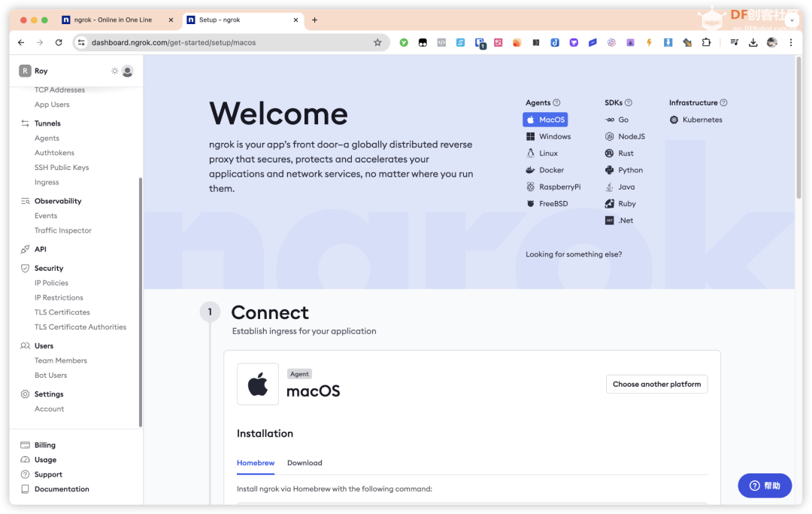
Task: Select the MacOS agent option
Action: pyautogui.click(x=545, y=120)
